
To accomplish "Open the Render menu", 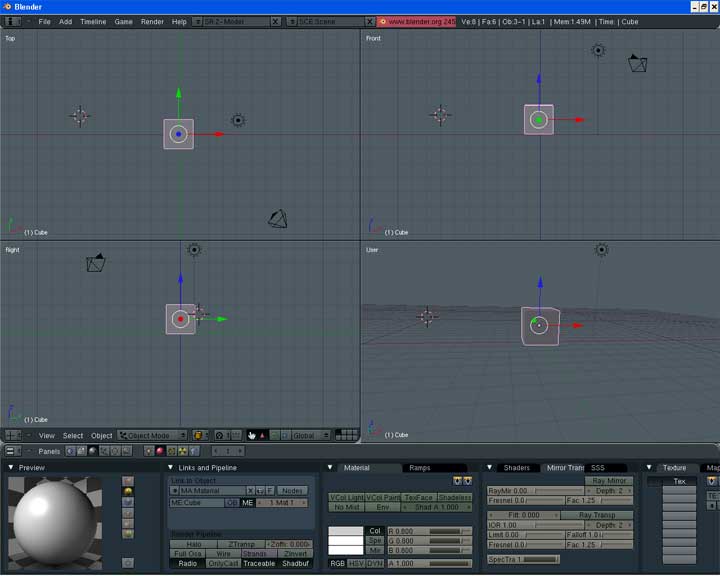I will point(152,21).
